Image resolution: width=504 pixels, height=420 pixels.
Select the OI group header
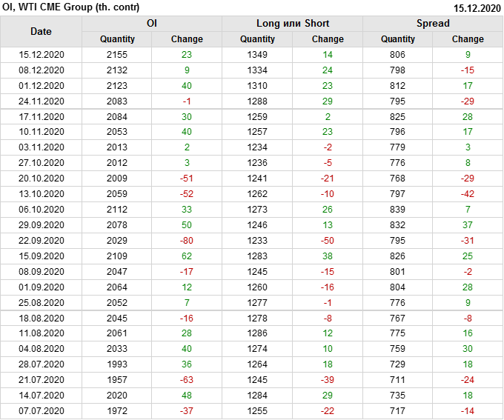click(x=151, y=23)
